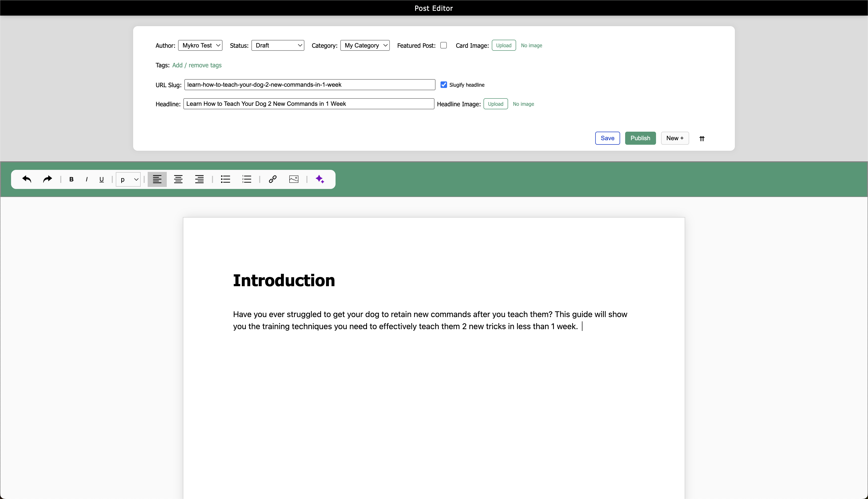Click the Publish button
The height and width of the screenshot is (499, 868).
pos(640,138)
